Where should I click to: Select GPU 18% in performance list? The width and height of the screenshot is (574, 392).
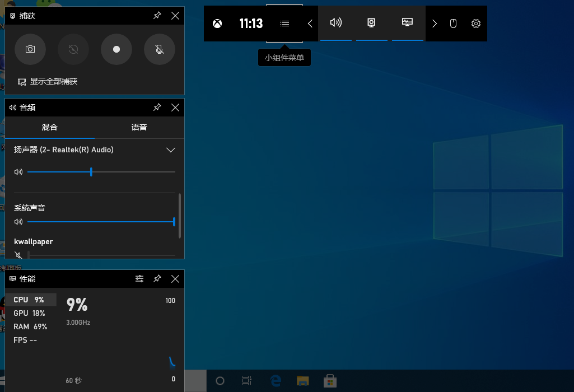point(30,314)
